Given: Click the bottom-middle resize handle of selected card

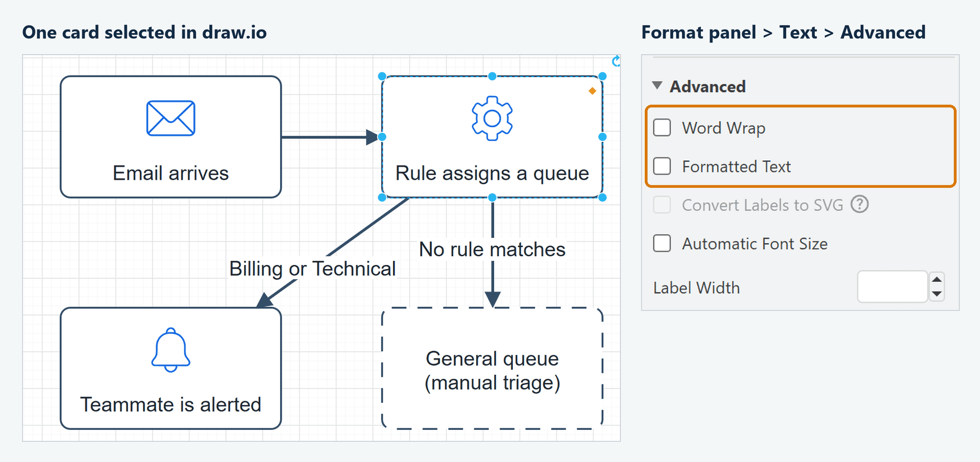Looking at the screenshot, I should tap(492, 198).
